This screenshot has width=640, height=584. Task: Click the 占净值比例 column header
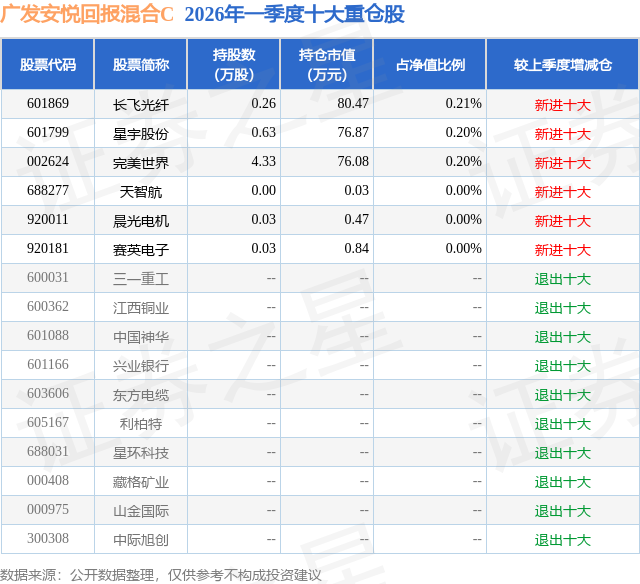[x=430, y=64]
